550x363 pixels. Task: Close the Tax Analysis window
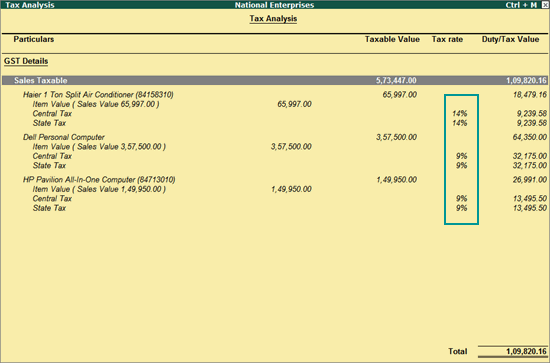(545, 5)
